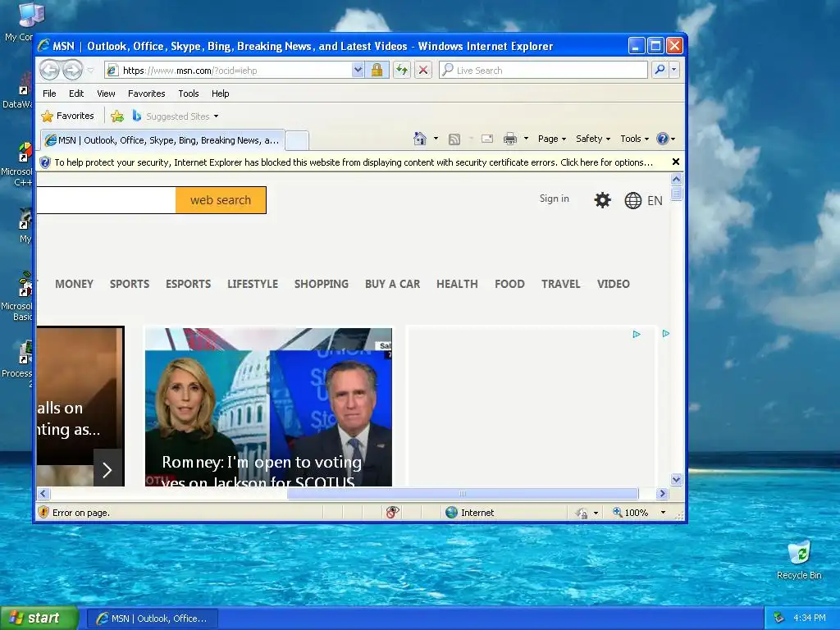The height and width of the screenshot is (630, 840).
Task: Go to the MONEY section
Action: [74, 284]
